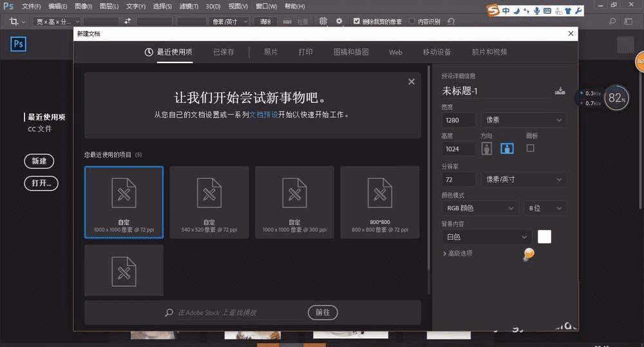The image size is (644, 347).
Task: Click clock icon on 最近使用项 tab
Action: (x=149, y=52)
